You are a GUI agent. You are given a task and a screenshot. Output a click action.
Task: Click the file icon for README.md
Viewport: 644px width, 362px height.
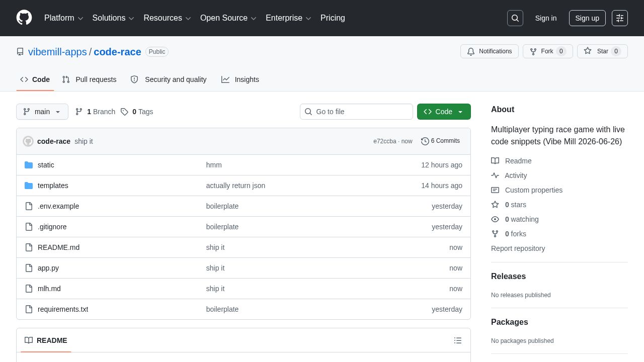click(29, 247)
